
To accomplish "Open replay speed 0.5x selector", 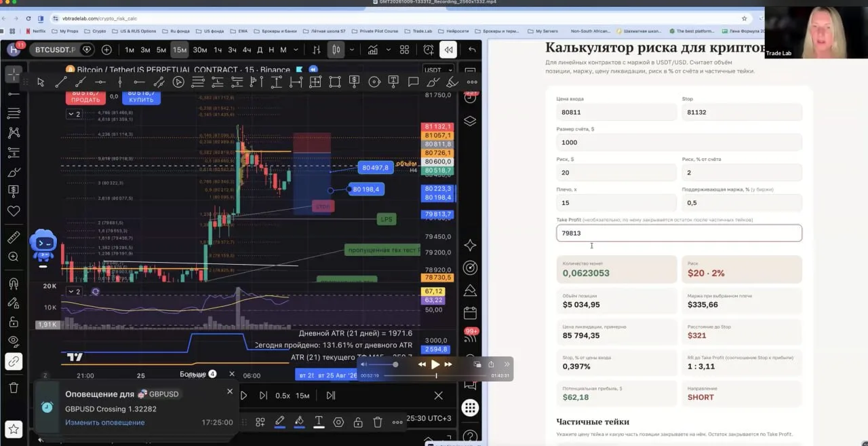I will click(283, 396).
